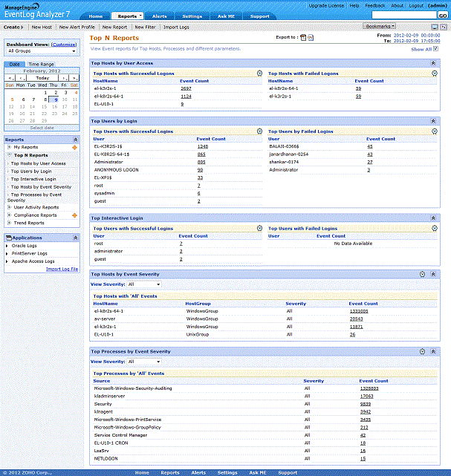Collapse the Applications sidebar panel
Image resolution: width=451 pixels, height=476 pixels.
[75, 238]
